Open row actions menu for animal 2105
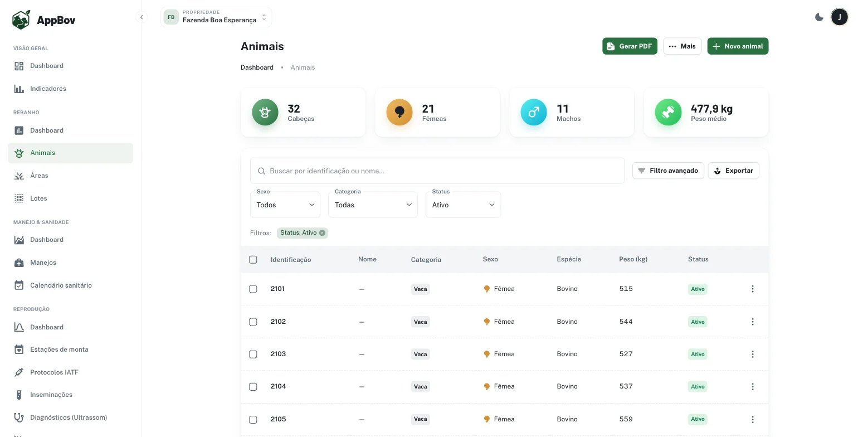The height and width of the screenshot is (437, 868). (753, 419)
